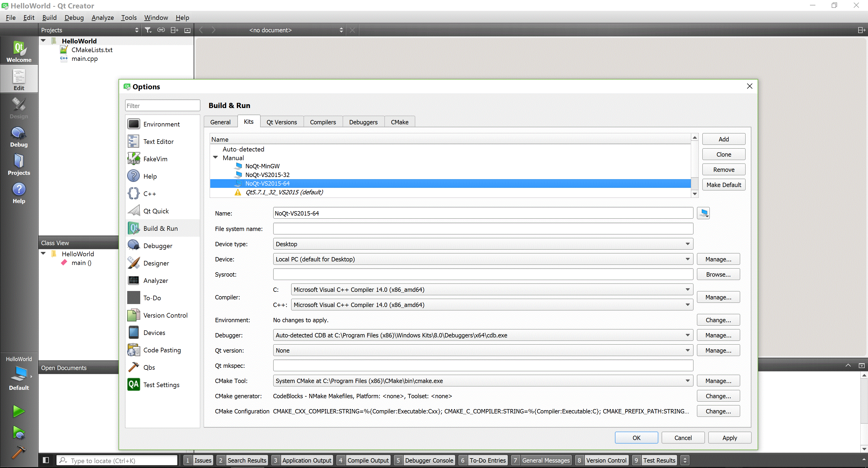Open Device combo box

point(483,259)
